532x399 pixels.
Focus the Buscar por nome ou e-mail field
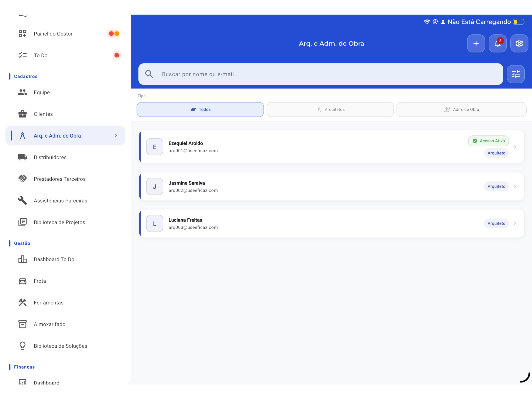point(321,74)
